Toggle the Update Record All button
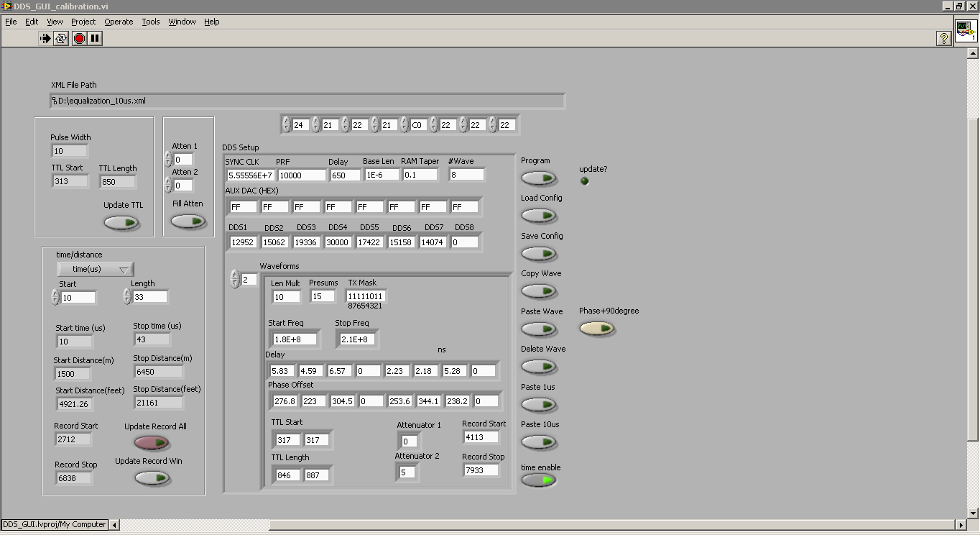980x535 pixels. click(152, 443)
